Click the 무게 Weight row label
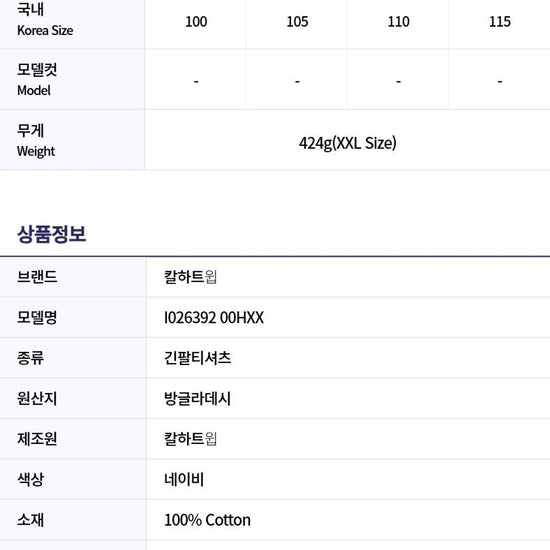Screen dimensions: 550x550 (x=36, y=141)
